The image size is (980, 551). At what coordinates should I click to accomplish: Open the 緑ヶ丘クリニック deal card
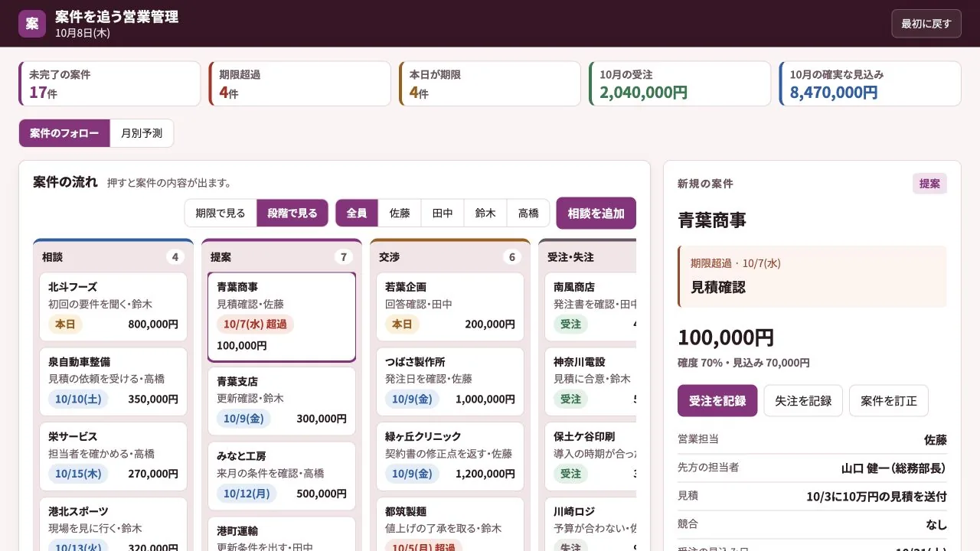coord(450,457)
